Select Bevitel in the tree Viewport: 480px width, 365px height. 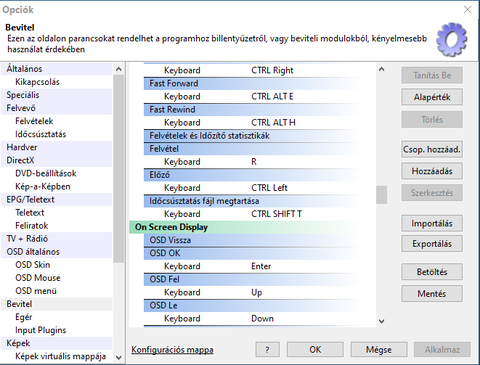(x=57, y=304)
